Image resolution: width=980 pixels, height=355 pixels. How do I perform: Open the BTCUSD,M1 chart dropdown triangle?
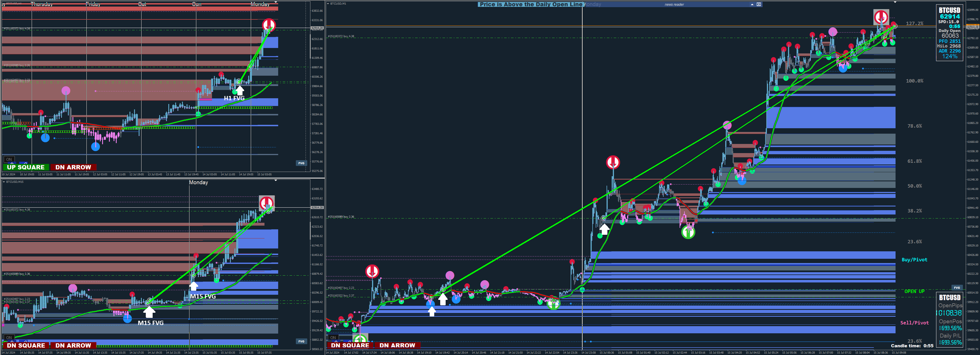(328, 3)
